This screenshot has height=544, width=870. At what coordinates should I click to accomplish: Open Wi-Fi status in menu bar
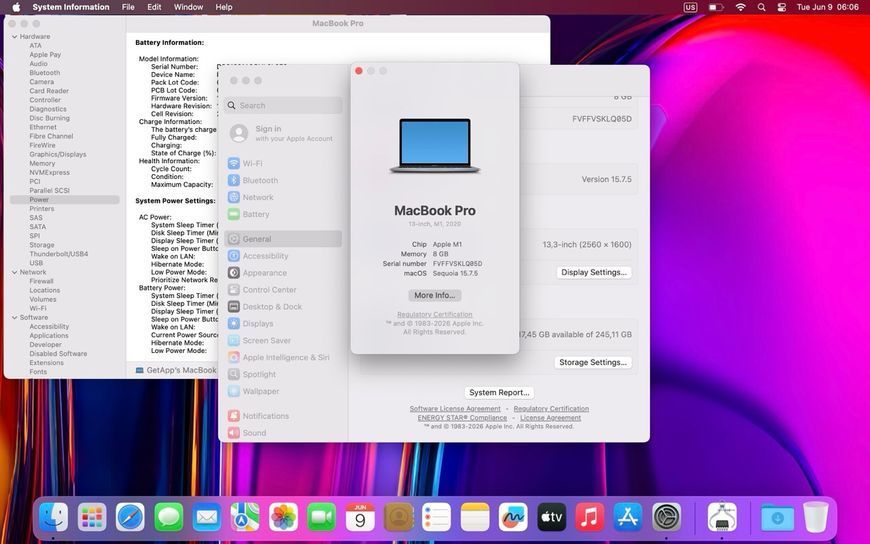[740, 7]
